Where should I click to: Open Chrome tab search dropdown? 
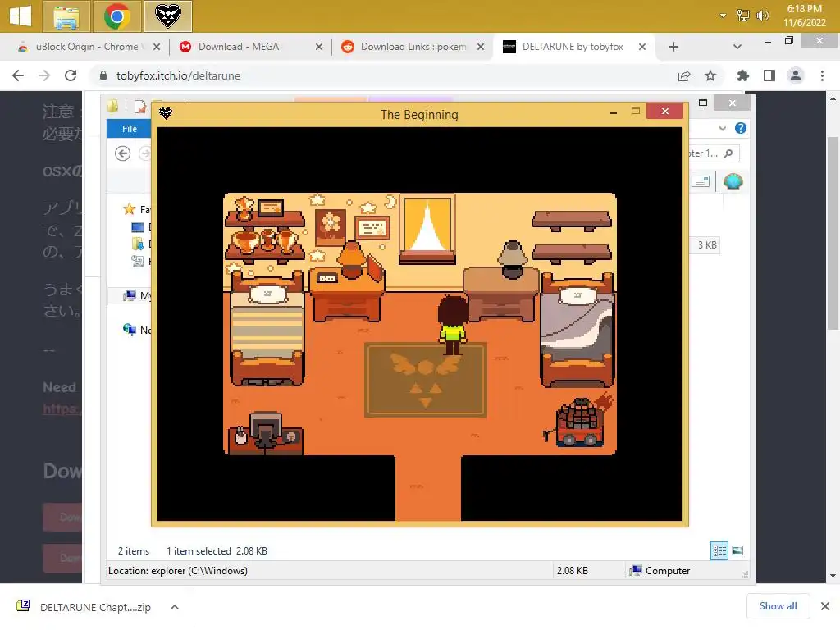click(737, 47)
